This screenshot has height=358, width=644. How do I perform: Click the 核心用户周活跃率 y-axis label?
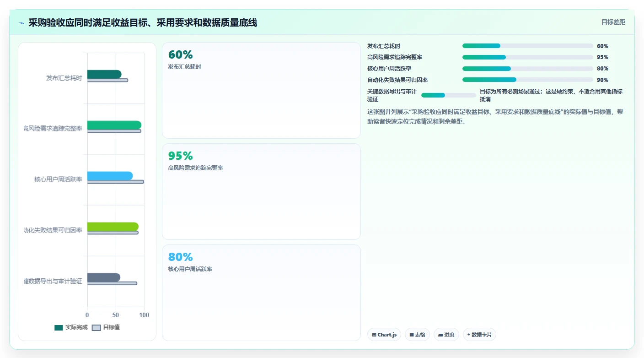[x=58, y=179]
